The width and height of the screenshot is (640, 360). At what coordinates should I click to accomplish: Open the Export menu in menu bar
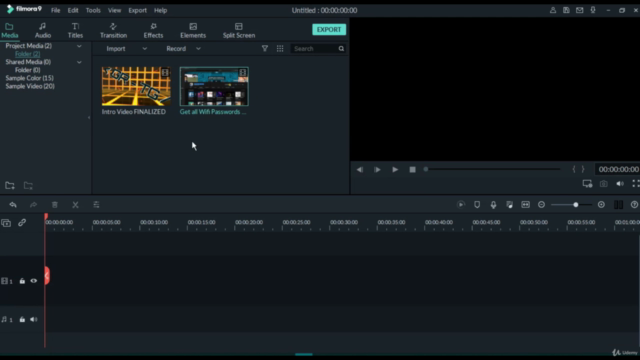pos(138,10)
